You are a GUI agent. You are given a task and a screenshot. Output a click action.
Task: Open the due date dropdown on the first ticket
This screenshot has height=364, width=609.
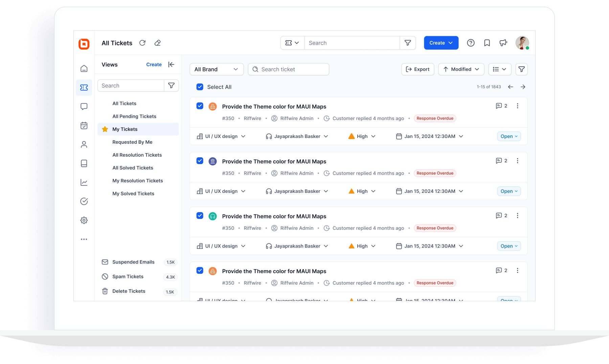click(x=430, y=136)
